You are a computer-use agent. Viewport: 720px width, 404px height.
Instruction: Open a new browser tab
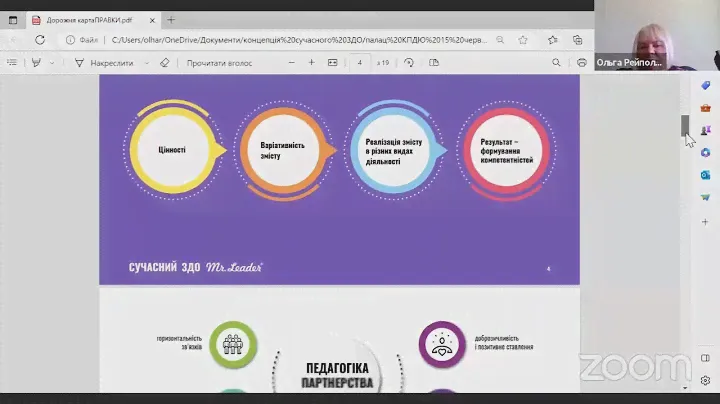pos(171,19)
